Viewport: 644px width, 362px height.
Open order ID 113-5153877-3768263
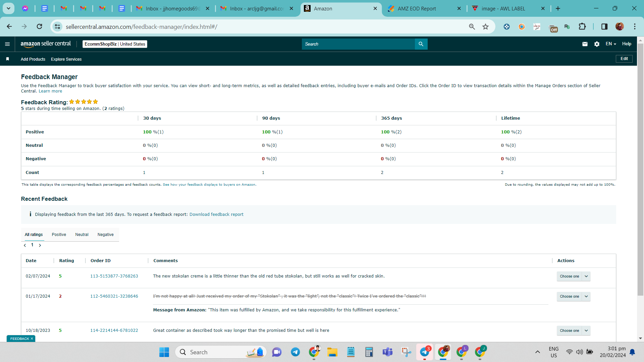pos(114,276)
